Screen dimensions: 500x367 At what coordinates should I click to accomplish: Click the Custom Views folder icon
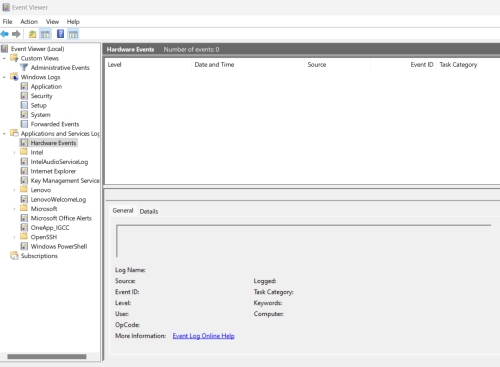[14, 58]
